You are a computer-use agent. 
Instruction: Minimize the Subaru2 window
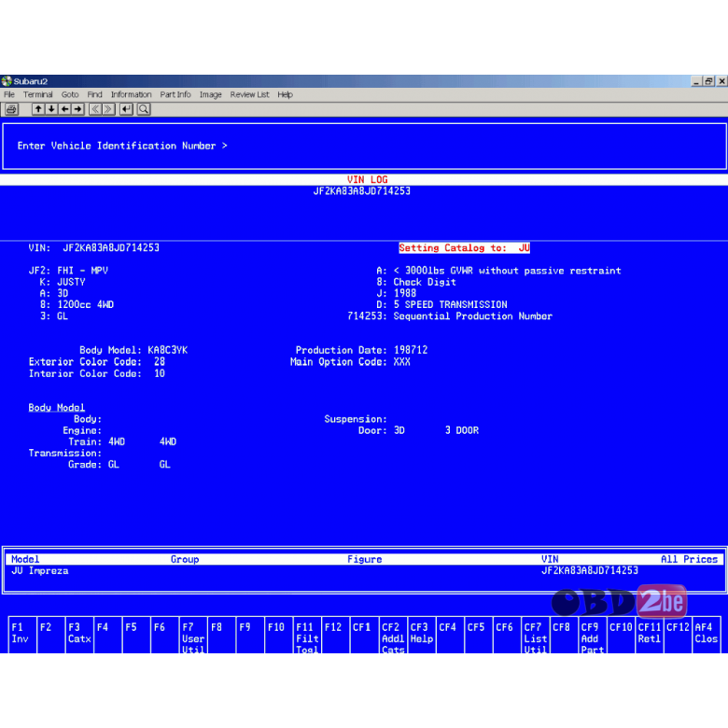696,81
